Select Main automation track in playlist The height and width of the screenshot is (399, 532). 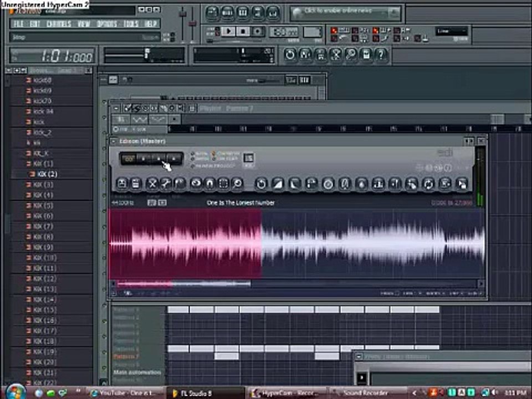(137, 372)
